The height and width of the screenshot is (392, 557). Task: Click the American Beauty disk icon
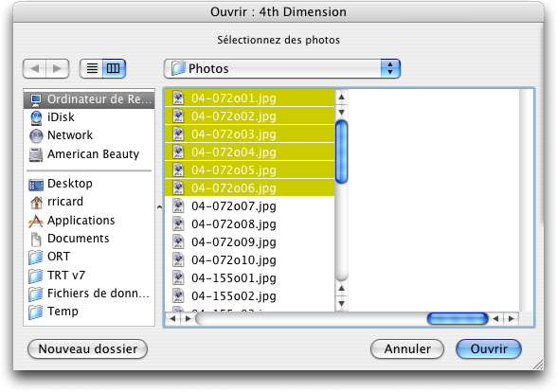click(36, 155)
